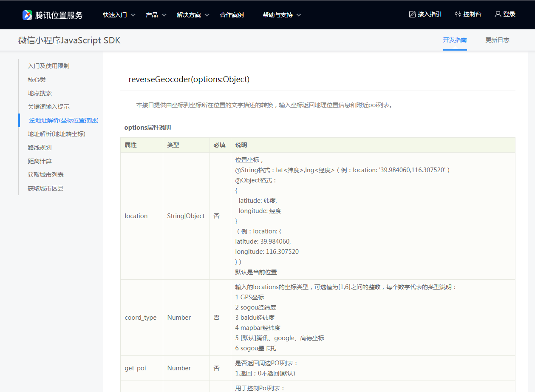Click the 是否返回周边POI列表 description line
The width and height of the screenshot is (535, 392).
(x=266, y=363)
